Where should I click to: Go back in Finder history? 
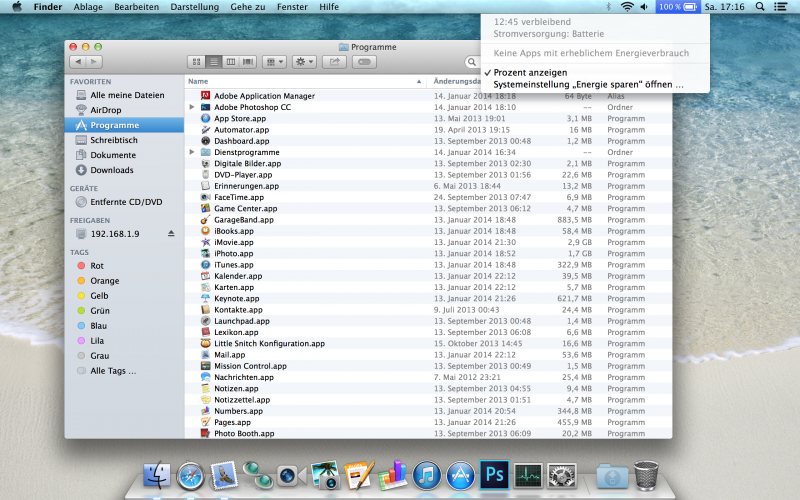pos(78,62)
